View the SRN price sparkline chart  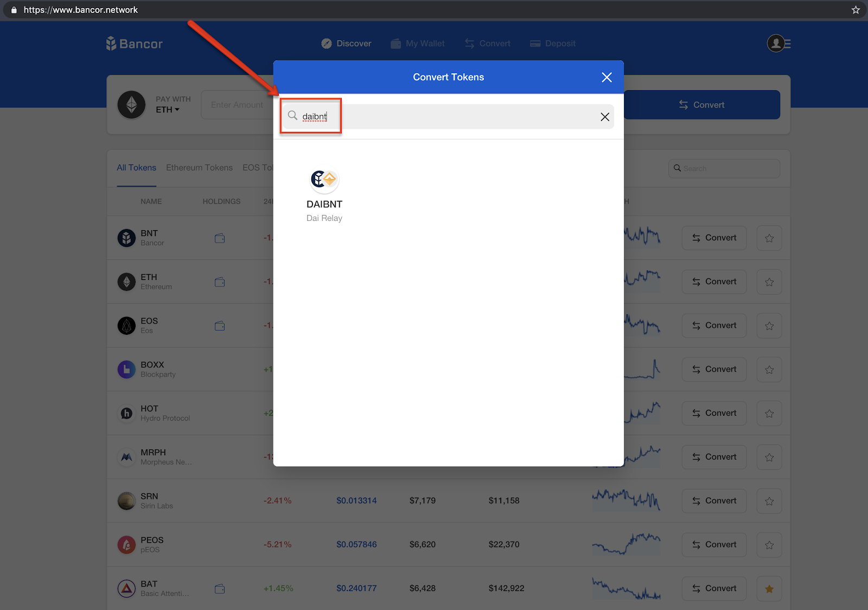pyautogui.click(x=626, y=500)
